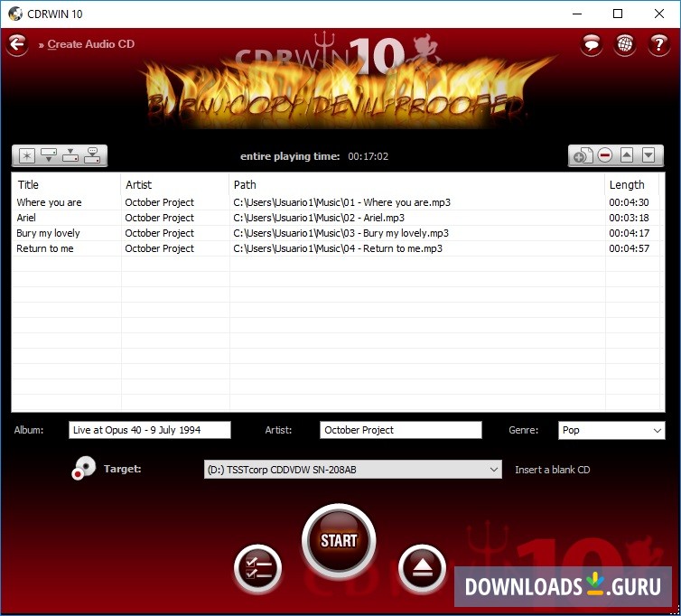
Task: Select the 'Where you are' track title
Action: (x=49, y=202)
